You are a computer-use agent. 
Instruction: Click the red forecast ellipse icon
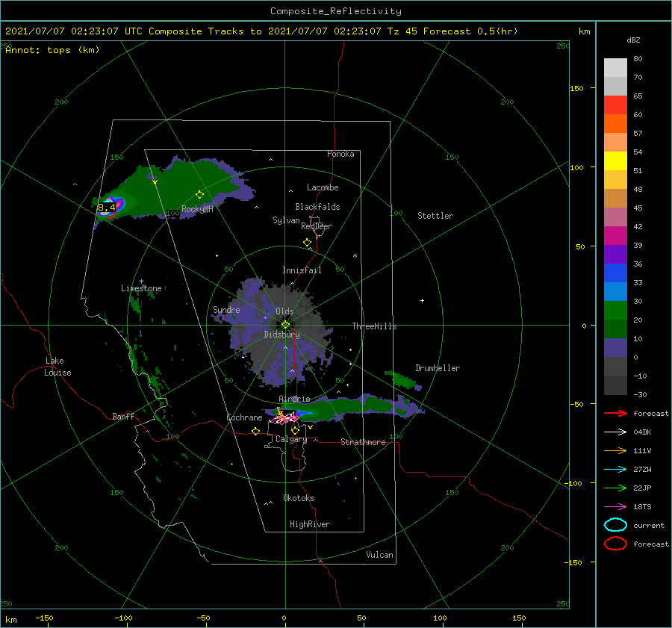(x=615, y=544)
